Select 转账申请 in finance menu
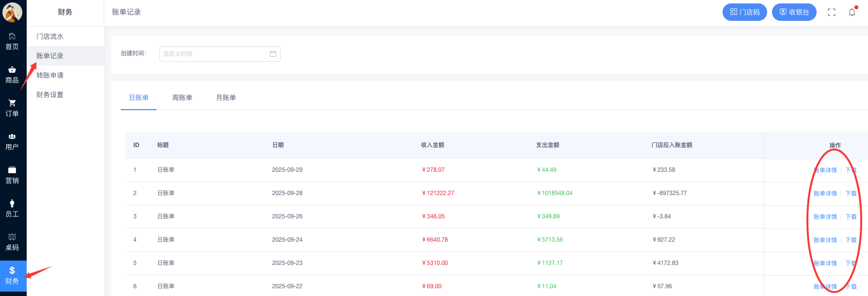Screen dimensions: 868x296 coord(50,75)
